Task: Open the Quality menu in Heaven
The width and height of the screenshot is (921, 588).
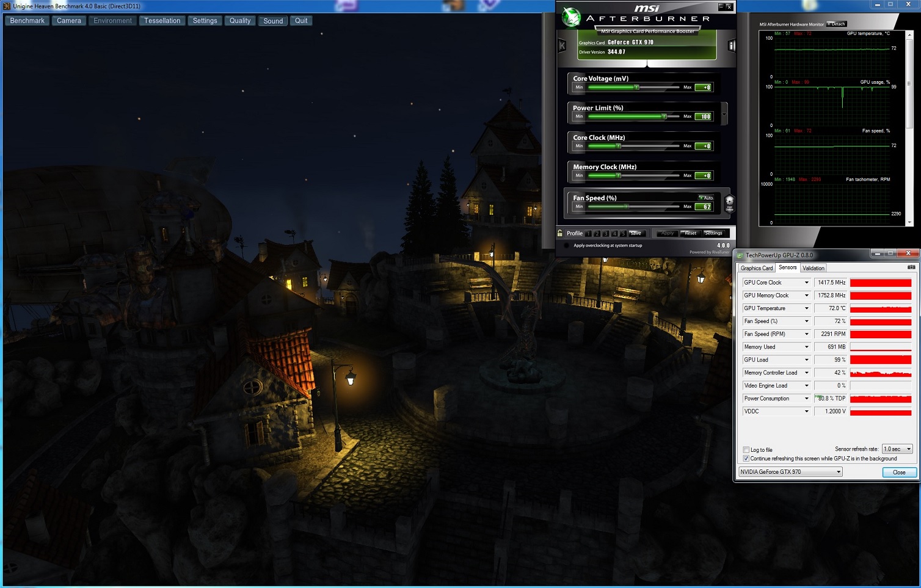Action: 240,21
